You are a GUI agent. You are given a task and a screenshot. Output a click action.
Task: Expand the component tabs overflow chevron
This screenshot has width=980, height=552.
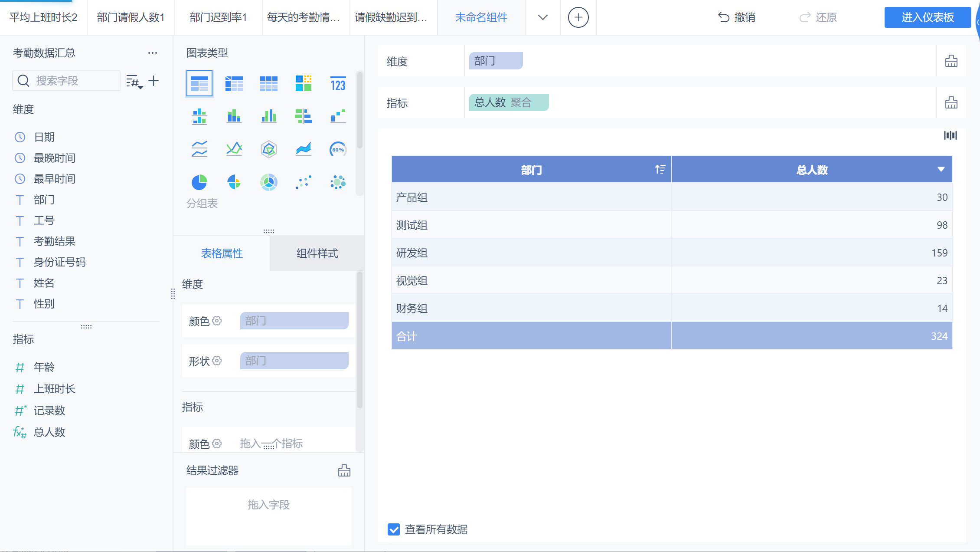tap(542, 17)
